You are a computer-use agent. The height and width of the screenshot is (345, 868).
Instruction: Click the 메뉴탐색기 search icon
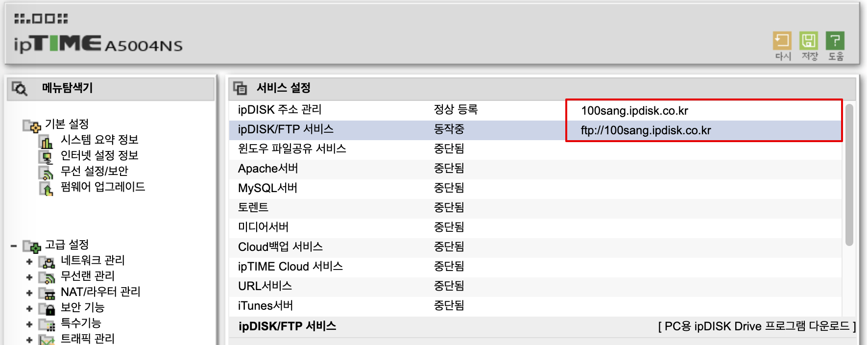tap(20, 89)
